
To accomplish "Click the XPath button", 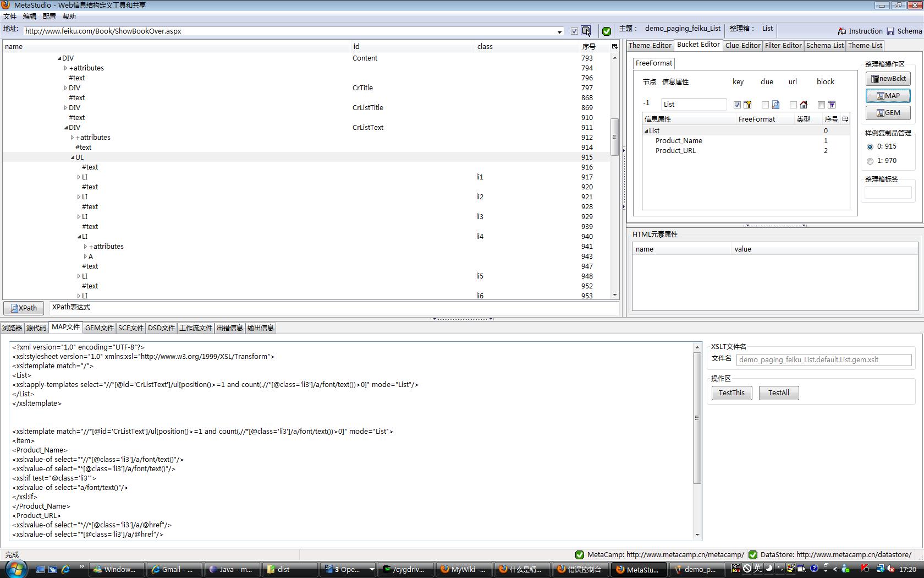I will click(x=24, y=308).
